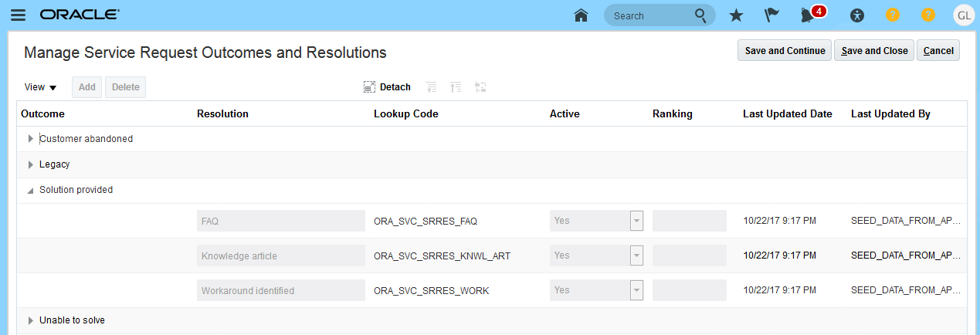Open Active dropdown for Workaround identified
Screen dimensions: 980x335
pos(636,290)
